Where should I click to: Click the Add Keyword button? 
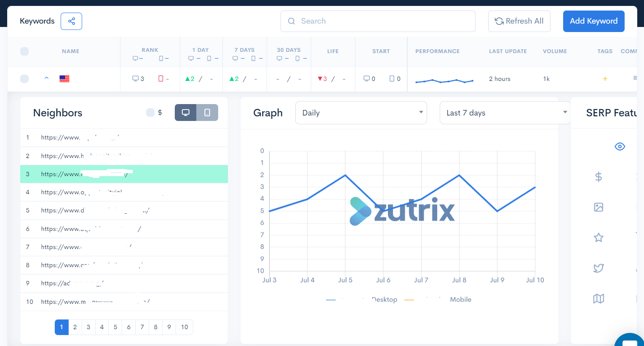pos(594,21)
